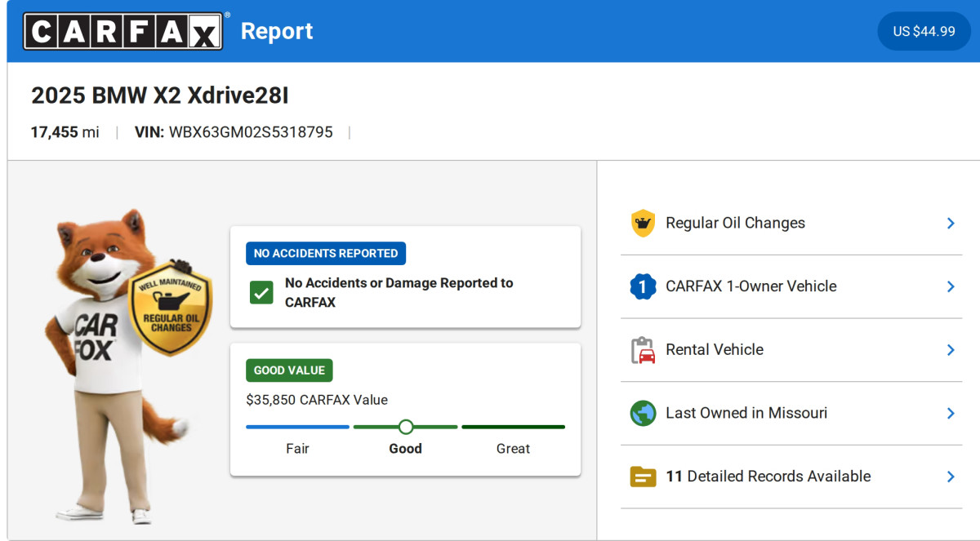Click the 'Report' header text
The width and height of the screenshot is (980, 541).
coord(277,31)
